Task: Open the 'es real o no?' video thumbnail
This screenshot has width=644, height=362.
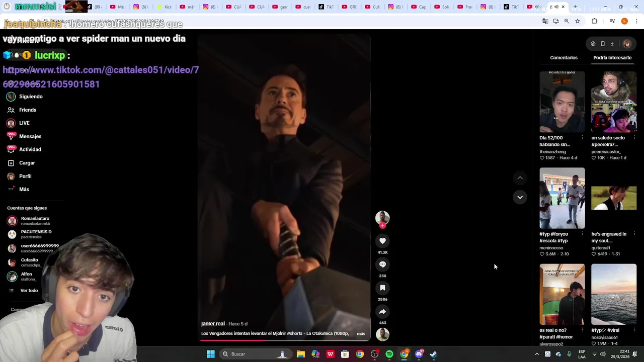Action: [562, 295]
